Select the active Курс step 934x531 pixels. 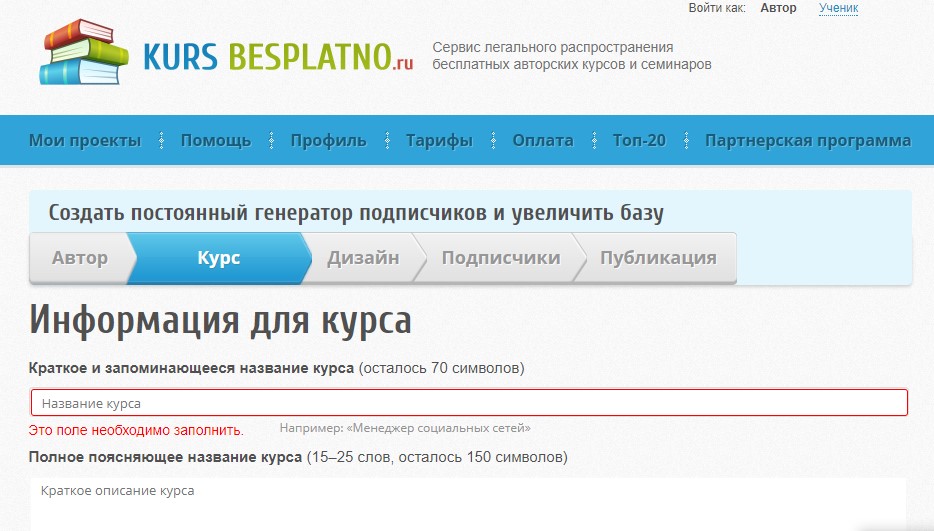219,258
